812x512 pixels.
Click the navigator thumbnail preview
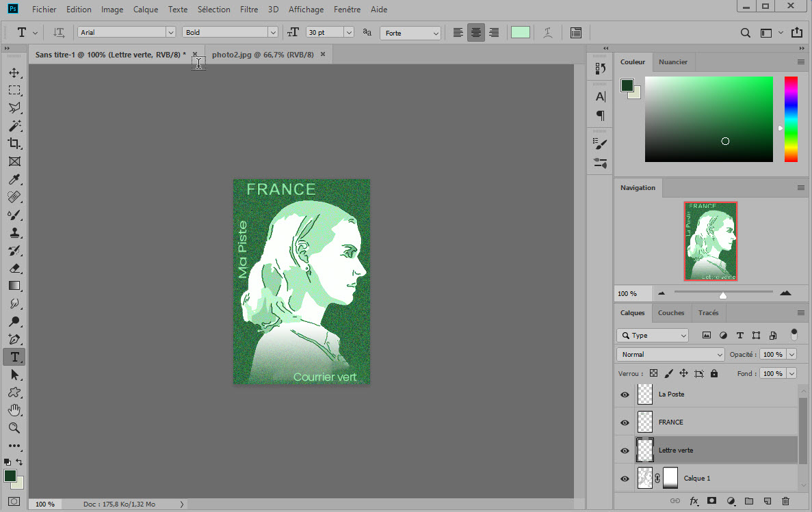coord(711,241)
